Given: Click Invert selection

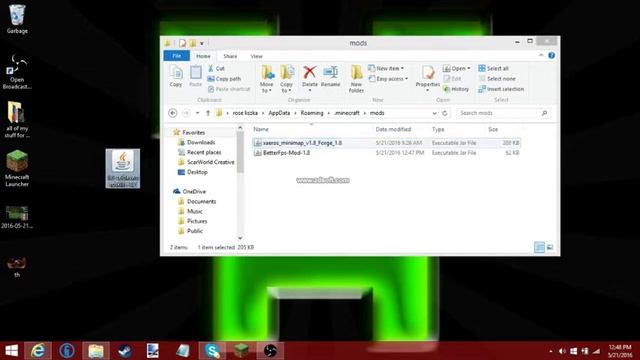Looking at the screenshot, I should point(501,89).
